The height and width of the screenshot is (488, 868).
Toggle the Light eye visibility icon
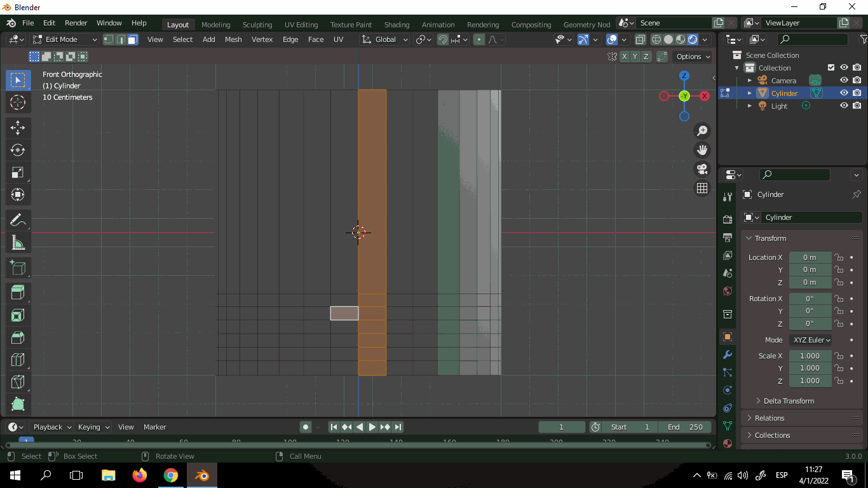coord(844,105)
